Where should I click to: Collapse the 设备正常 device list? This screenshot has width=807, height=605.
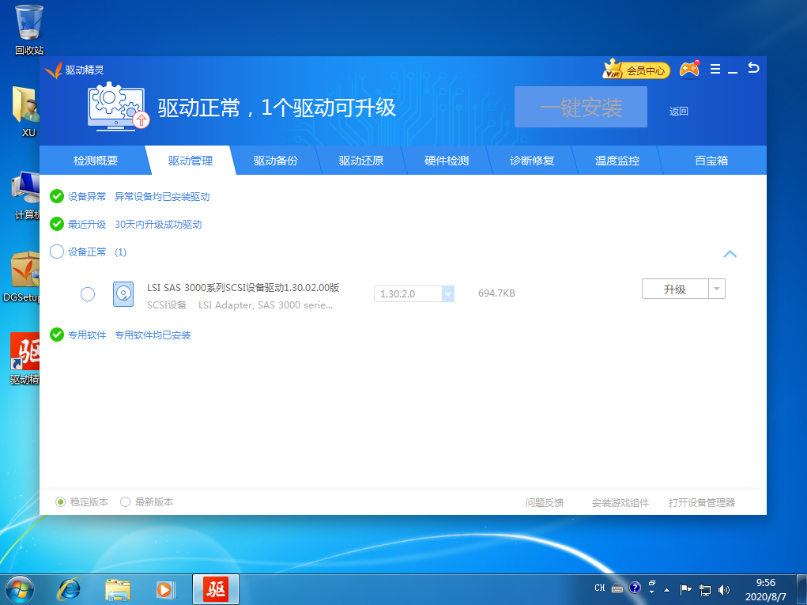(x=730, y=253)
